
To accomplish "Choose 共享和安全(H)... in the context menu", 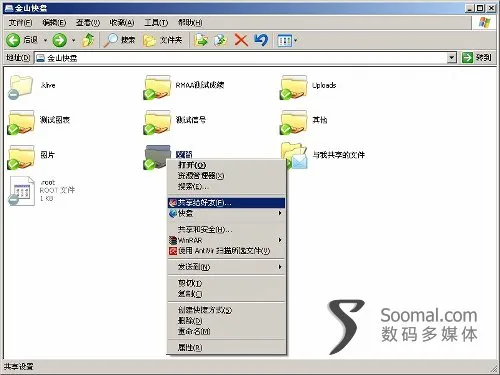I will (227, 229).
